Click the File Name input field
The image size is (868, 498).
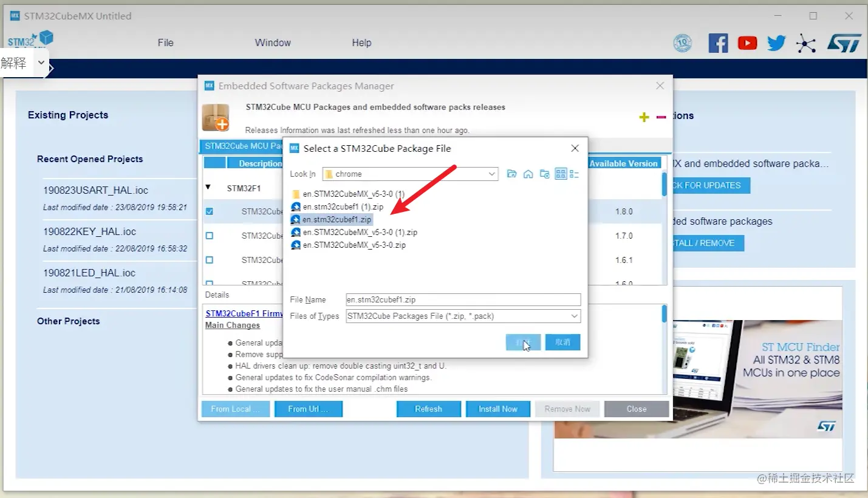[x=463, y=299]
